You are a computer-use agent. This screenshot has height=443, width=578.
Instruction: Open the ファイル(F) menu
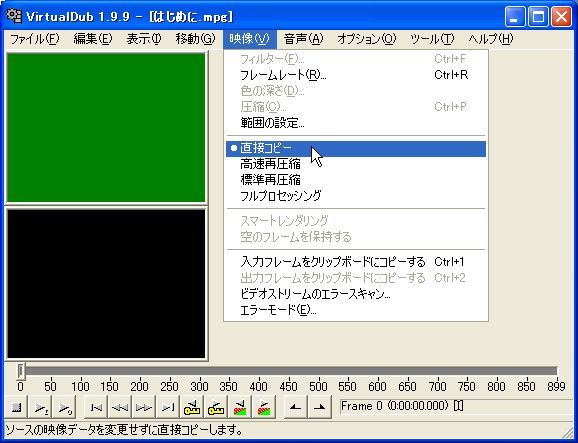tap(34, 39)
